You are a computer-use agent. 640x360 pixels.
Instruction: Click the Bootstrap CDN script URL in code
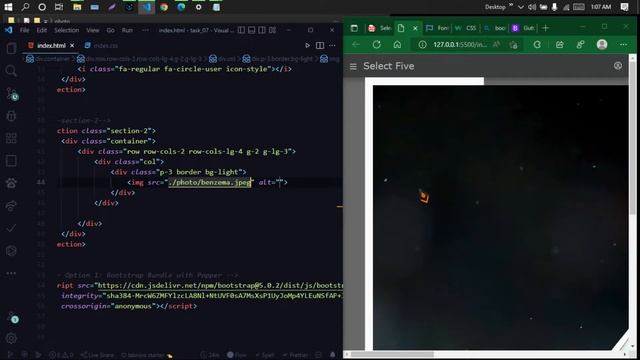click(x=220, y=285)
